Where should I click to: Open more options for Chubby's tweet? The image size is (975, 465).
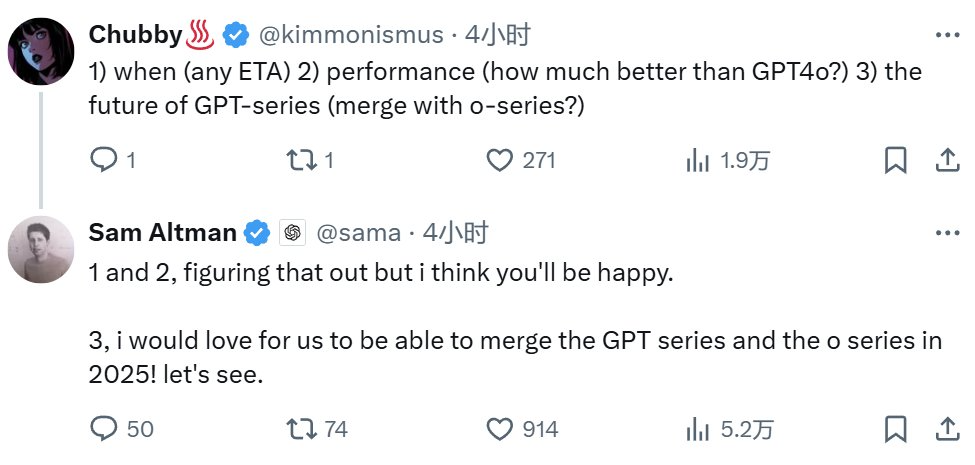pyautogui.click(x=947, y=35)
